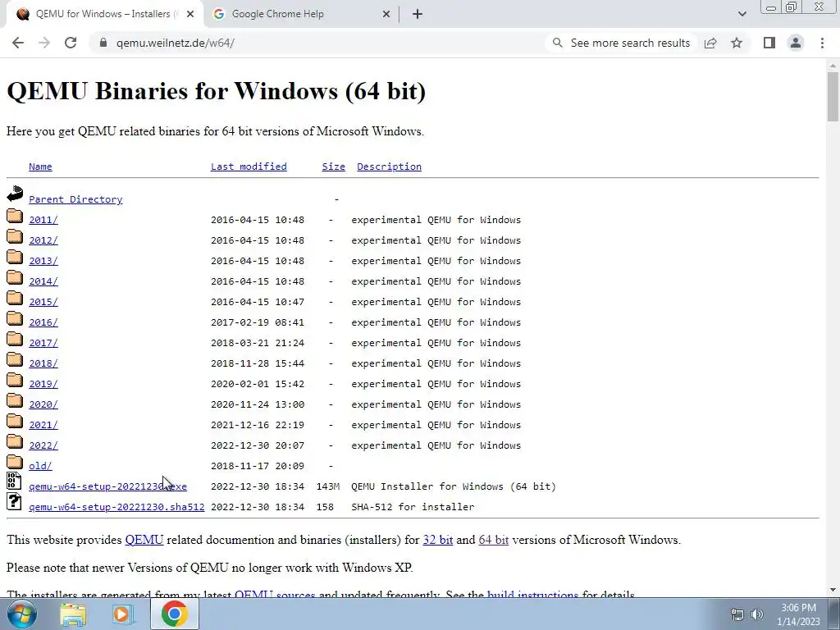Sort the listing by Description
Screen dimensions: 840x630
click(389, 167)
